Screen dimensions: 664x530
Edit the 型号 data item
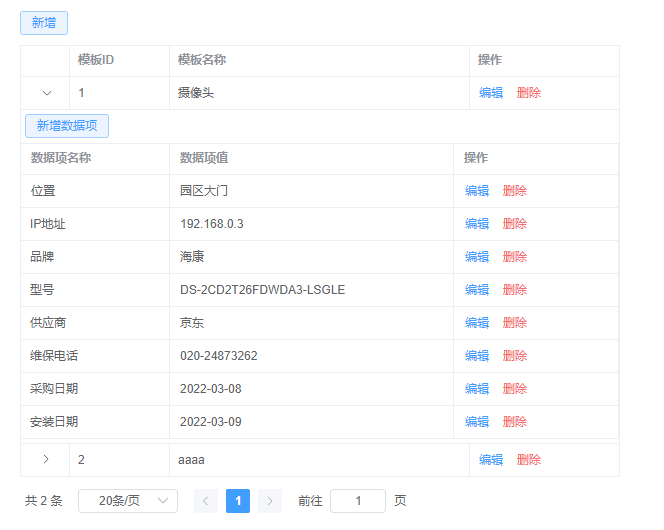click(x=477, y=290)
